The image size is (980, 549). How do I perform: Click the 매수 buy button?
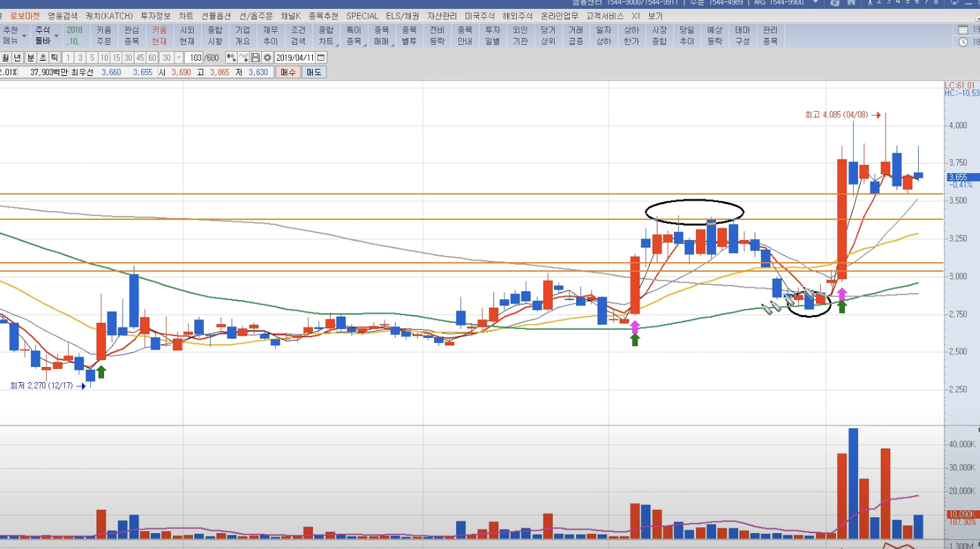coord(289,72)
